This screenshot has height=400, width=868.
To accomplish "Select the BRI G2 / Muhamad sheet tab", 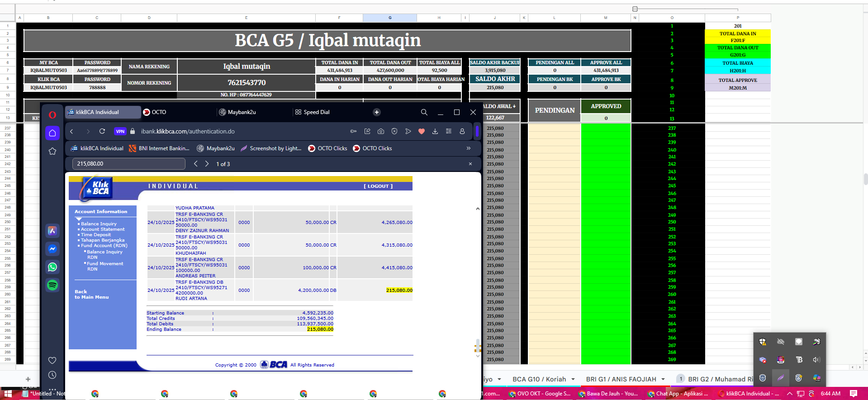I will [x=720, y=379].
